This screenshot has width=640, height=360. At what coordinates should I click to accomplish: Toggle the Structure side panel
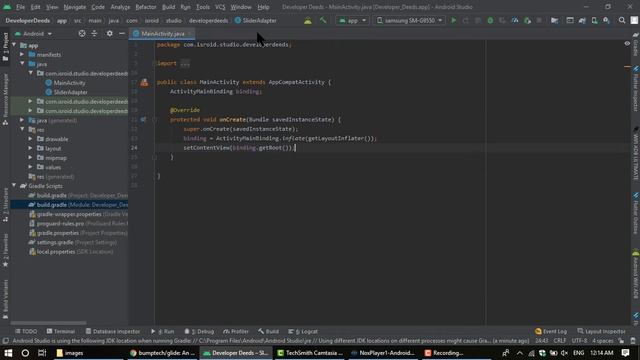click(x=5, y=205)
